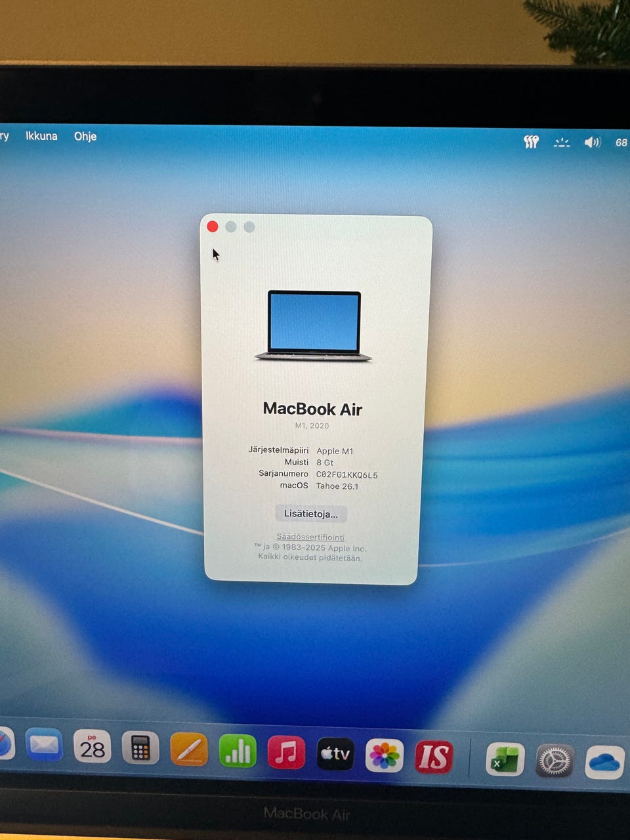This screenshot has width=630, height=840.
Task: Click the macOS version Tahoe 26.1
Action: coord(337,486)
